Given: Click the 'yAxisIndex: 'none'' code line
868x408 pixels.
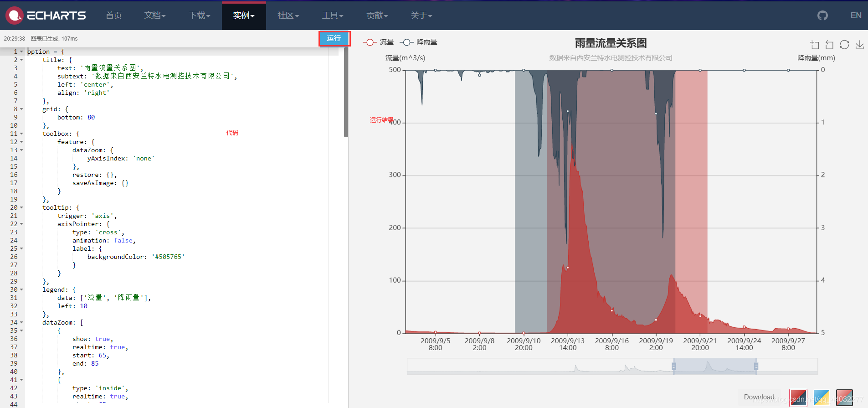Looking at the screenshot, I should [121, 158].
